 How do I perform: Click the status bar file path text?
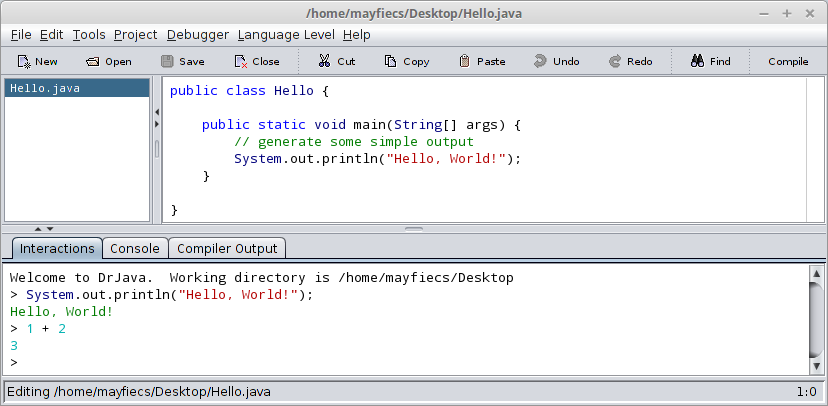pos(139,392)
